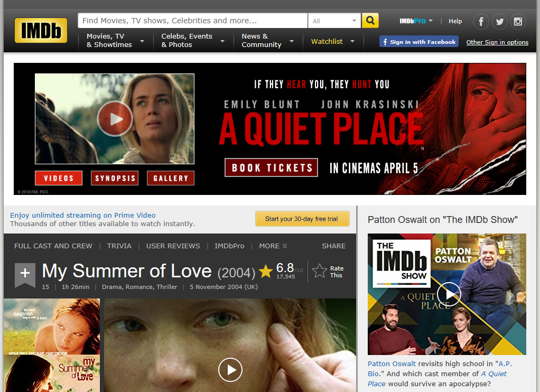Image resolution: width=540 pixels, height=392 pixels.
Task: Click BOOK TICKETS for A Quiet Place
Action: (272, 168)
